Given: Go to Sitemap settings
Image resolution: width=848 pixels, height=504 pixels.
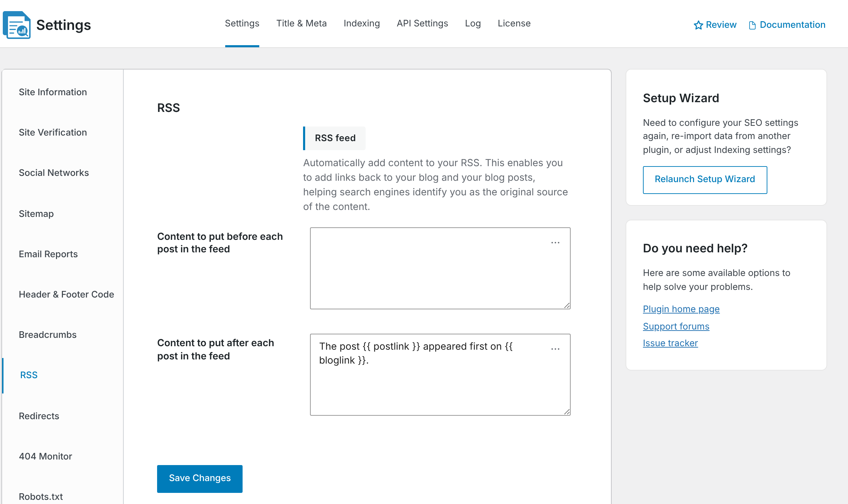Looking at the screenshot, I should [x=36, y=214].
